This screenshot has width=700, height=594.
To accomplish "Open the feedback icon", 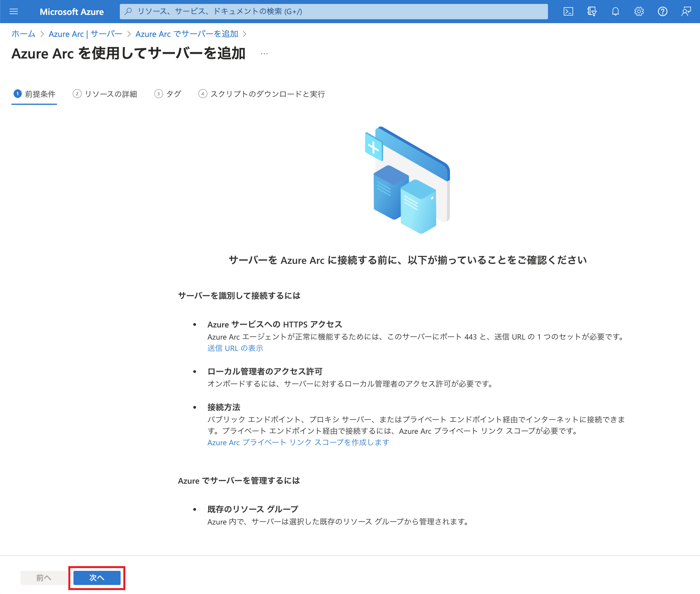I will (x=686, y=12).
